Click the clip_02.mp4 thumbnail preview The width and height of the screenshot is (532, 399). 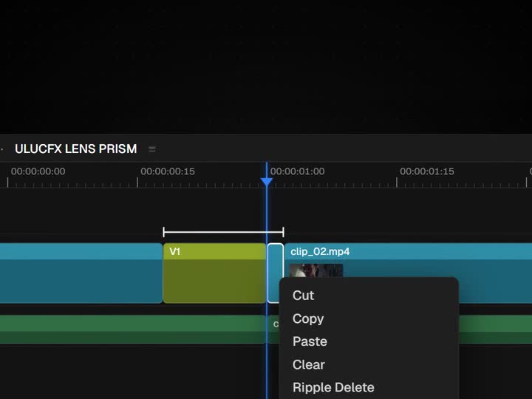[316, 270]
